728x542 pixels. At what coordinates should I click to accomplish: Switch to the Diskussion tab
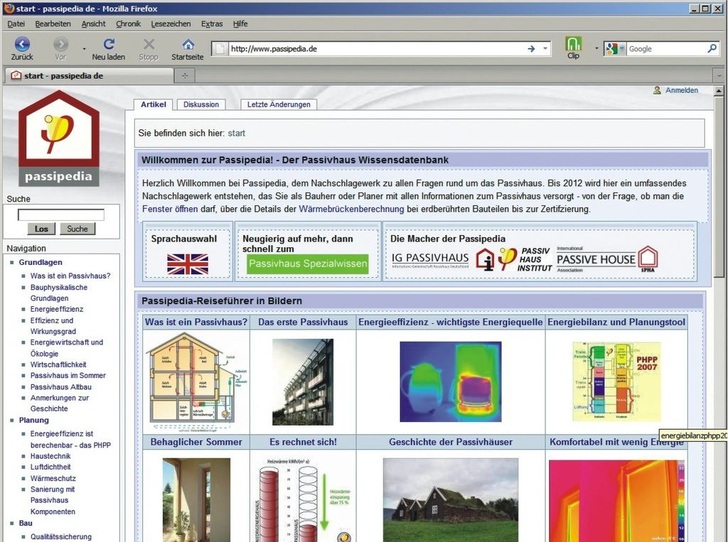pos(201,104)
